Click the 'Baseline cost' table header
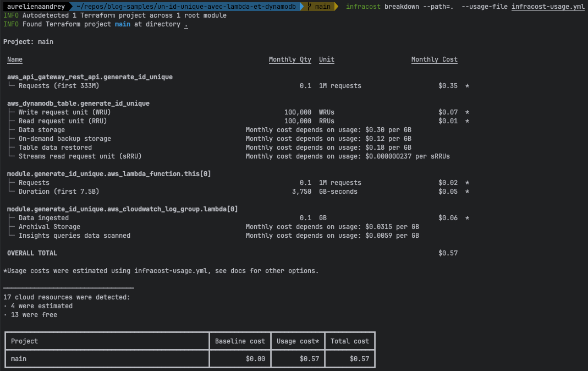Viewport: 588px width, 371px height. [x=240, y=341]
